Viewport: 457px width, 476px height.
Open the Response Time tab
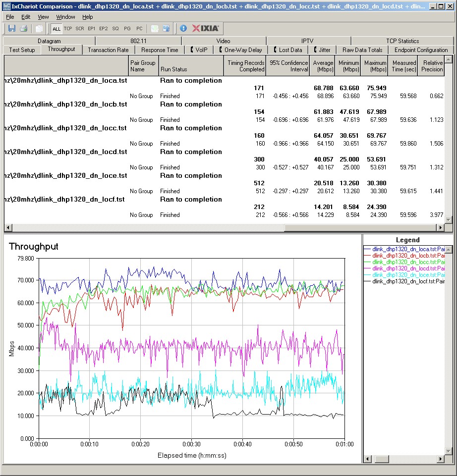(160, 50)
